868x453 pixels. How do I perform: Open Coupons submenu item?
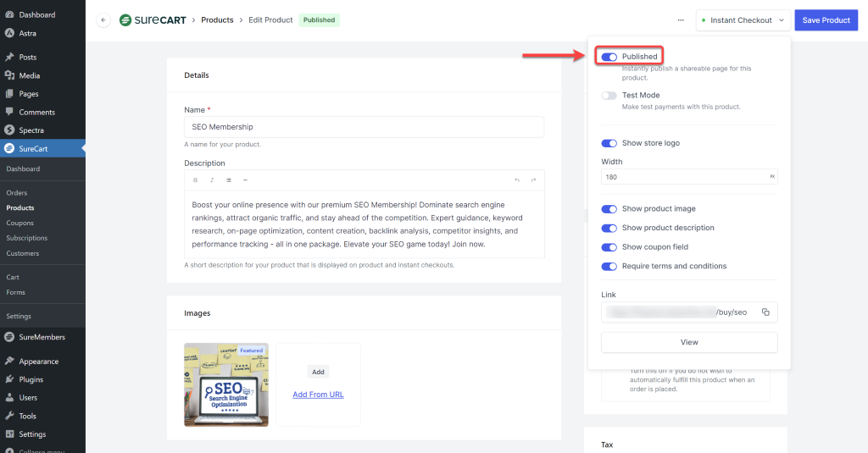(x=20, y=223)
